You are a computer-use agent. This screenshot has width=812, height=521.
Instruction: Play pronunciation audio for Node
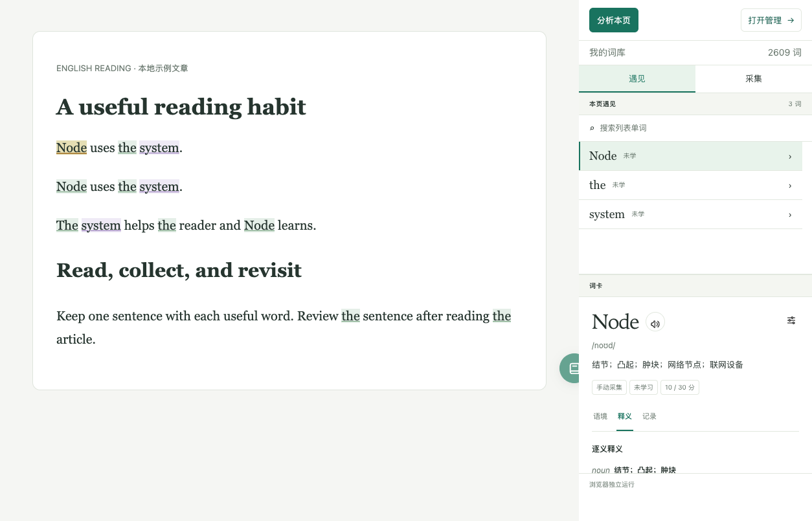(x=655, y=322)
